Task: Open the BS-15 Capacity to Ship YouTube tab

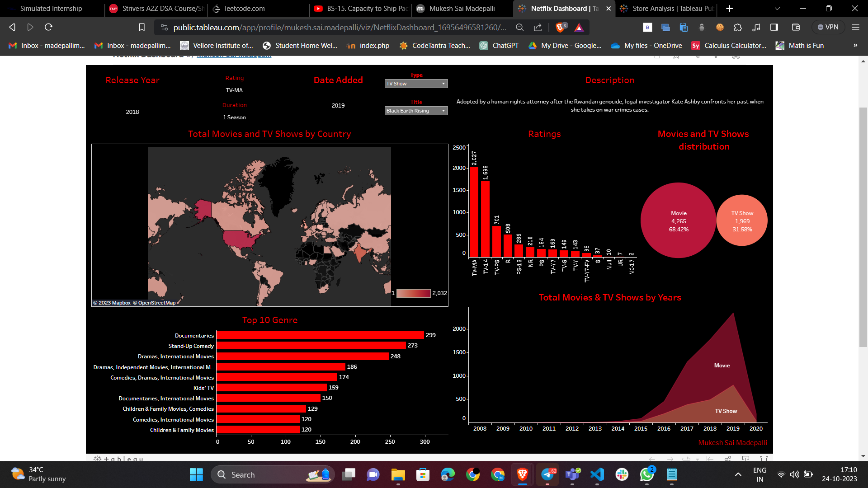Action: pos(361,8)
